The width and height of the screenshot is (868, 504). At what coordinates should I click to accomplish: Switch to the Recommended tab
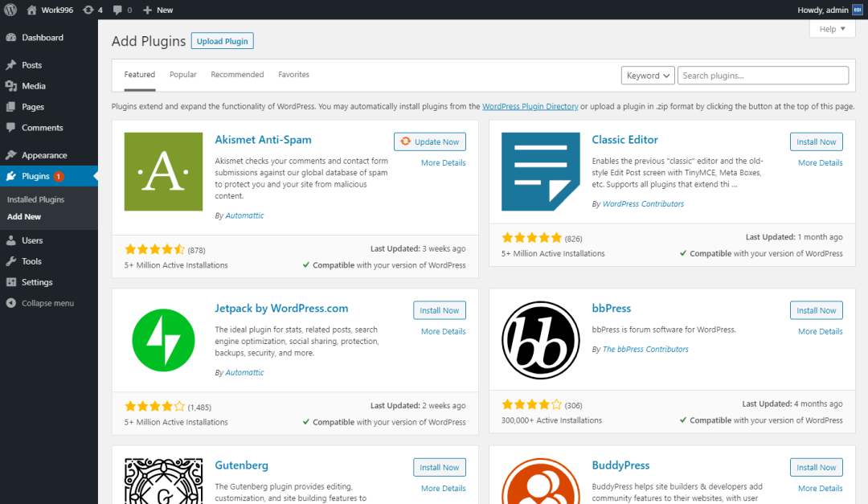coord(237,74)
